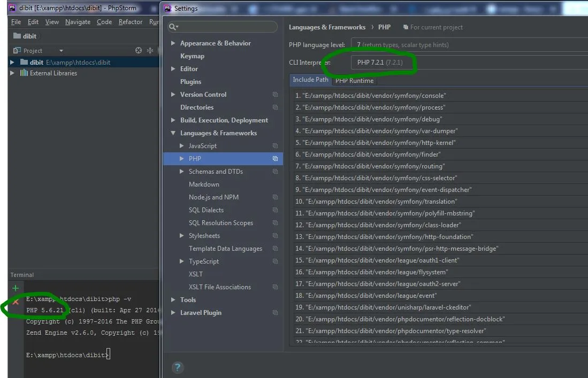The image size is (588, 378).
Task: Click project-level icon beside Directories
Action: click(x=275, y=107)
